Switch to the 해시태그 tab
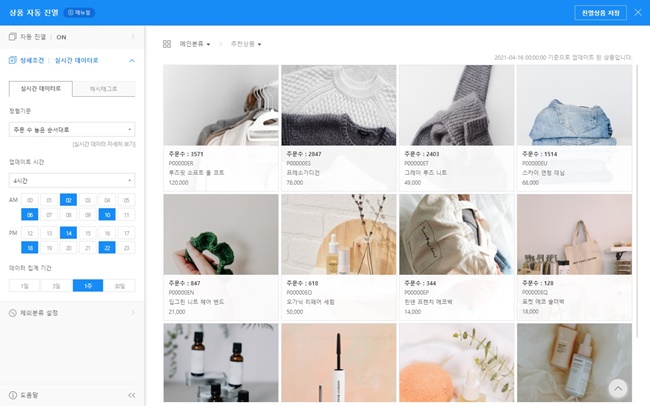 tap(103, 89)
